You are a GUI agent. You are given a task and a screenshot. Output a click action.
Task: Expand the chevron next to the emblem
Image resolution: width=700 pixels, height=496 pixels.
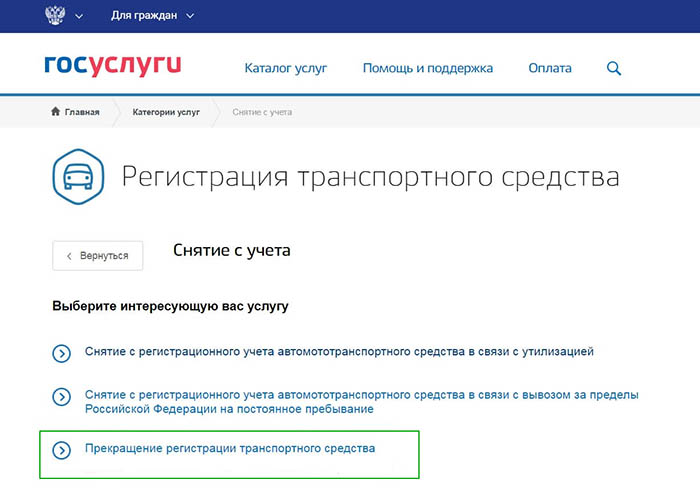(79, 17)
